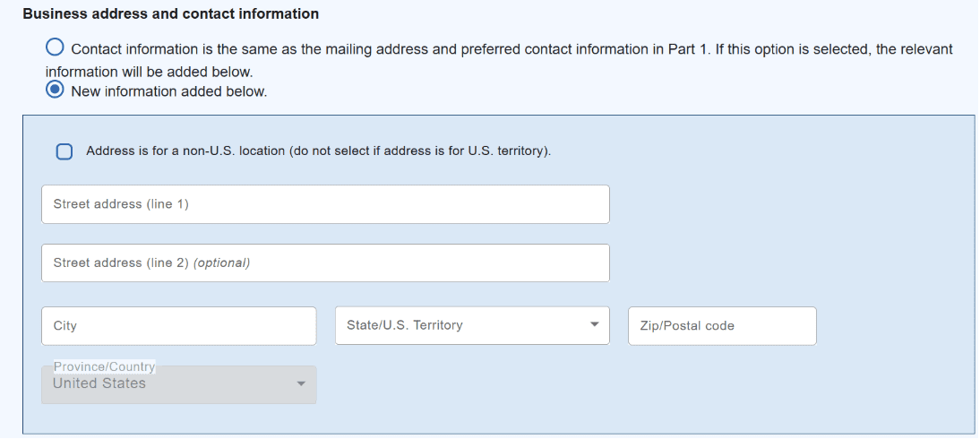Click the "Business address and contact information" heading
Screen dimensions: 980x439
170,14
